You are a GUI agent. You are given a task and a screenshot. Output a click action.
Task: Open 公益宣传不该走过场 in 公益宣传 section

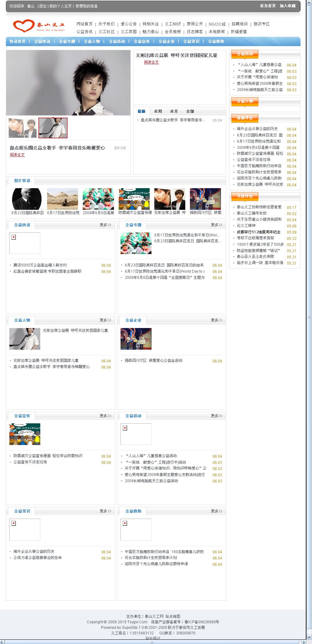30,462
